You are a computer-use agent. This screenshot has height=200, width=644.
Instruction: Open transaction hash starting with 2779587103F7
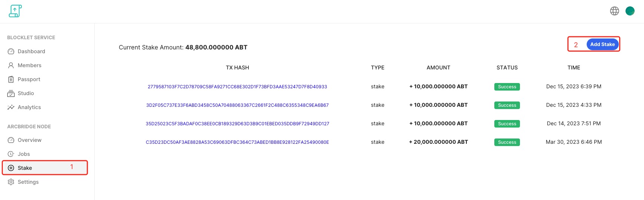[237, 87]
